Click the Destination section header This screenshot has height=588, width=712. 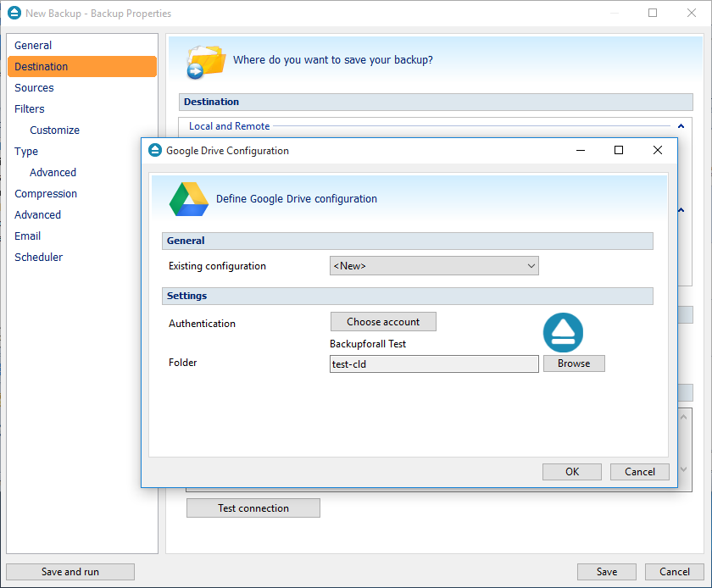pyautogui.click(x=436, y=102)
